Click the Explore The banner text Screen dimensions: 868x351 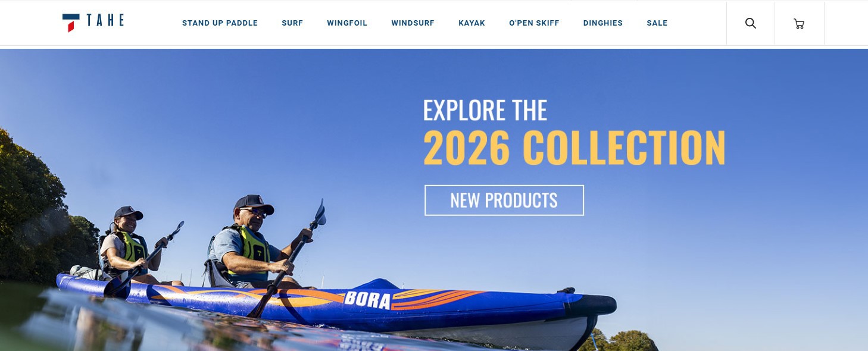coord(485,110)
